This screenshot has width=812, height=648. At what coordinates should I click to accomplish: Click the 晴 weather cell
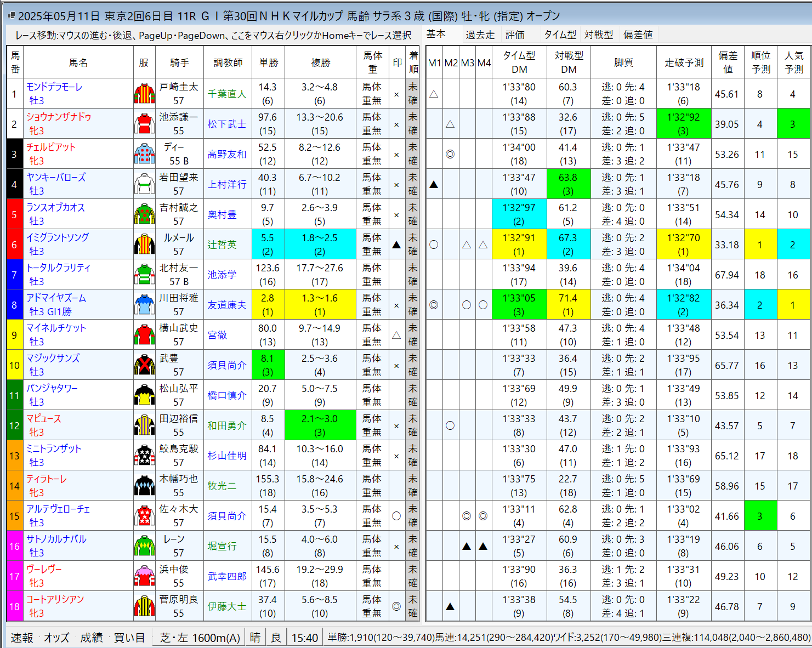tap(255, 638)
